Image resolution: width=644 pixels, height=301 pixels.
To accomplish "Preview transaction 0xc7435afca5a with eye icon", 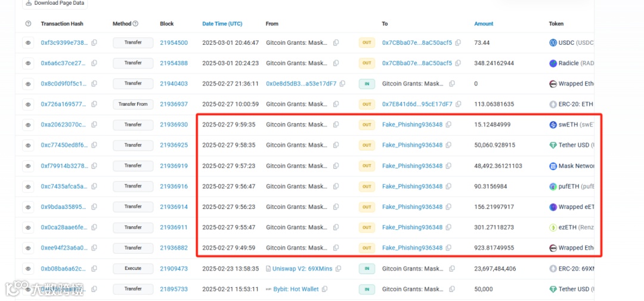I will click(28, 187).
